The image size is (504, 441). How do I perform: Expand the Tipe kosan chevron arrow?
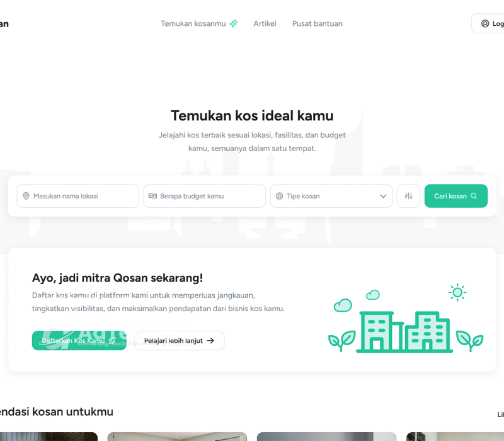(383, 196)
